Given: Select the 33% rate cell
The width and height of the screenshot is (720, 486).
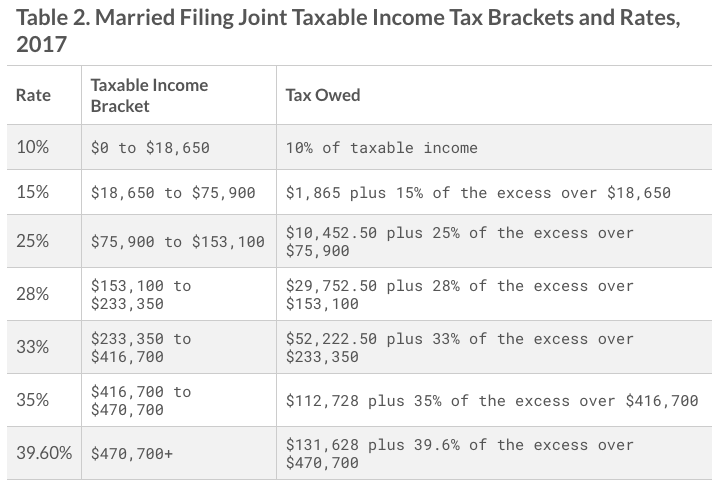Looking at the screenshot, I should (33, 347).
